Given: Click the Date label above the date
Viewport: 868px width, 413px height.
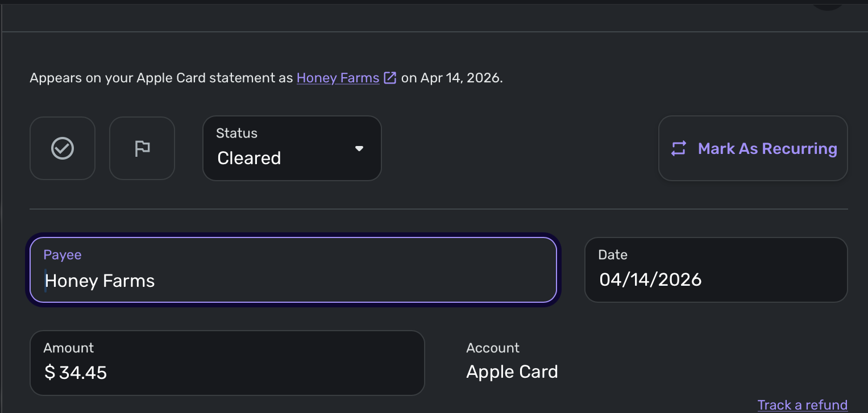Looking at the screenshot, I should click(613, 255).
